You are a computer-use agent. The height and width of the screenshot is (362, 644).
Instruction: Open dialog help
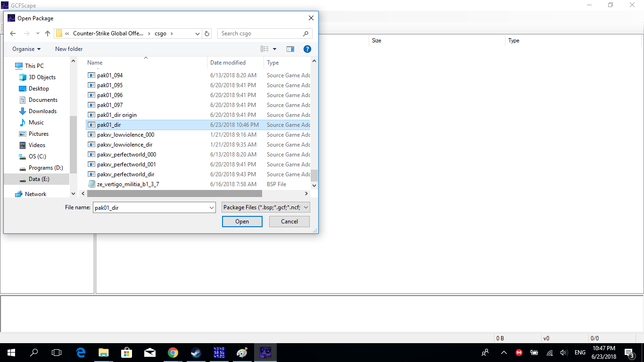click(307, 49)
